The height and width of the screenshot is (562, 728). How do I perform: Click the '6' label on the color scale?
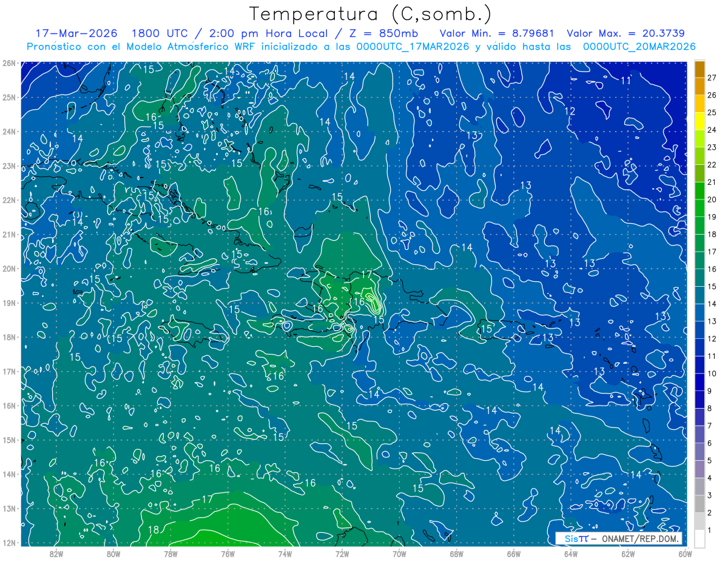pos(709,443)
